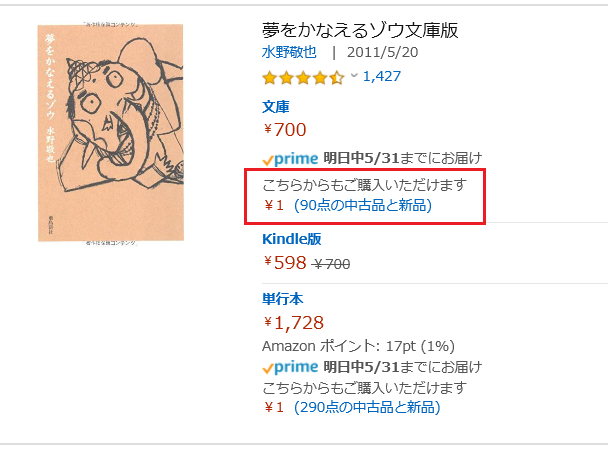Select the Kindle版 format link
The width and height of the screenshot is (608, 453).
(292, 239)
